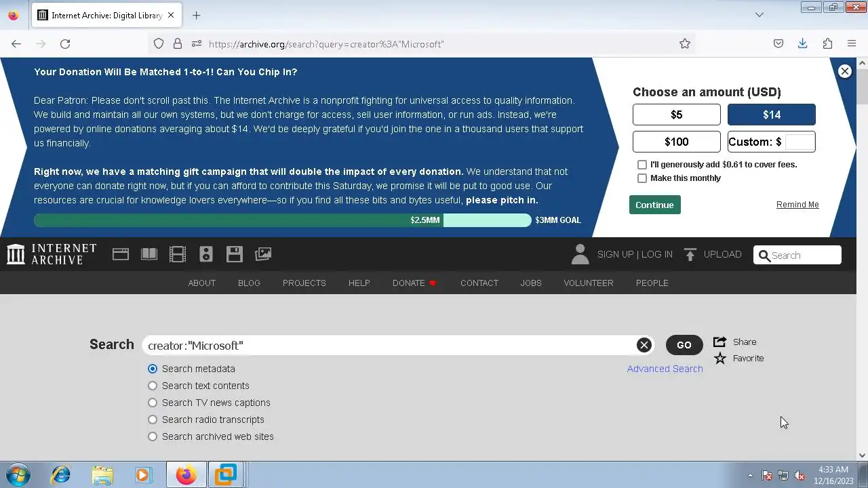Select Search metadata option
Image resolution: width=868 pixels, height=488 pixels.
point(153,369)
